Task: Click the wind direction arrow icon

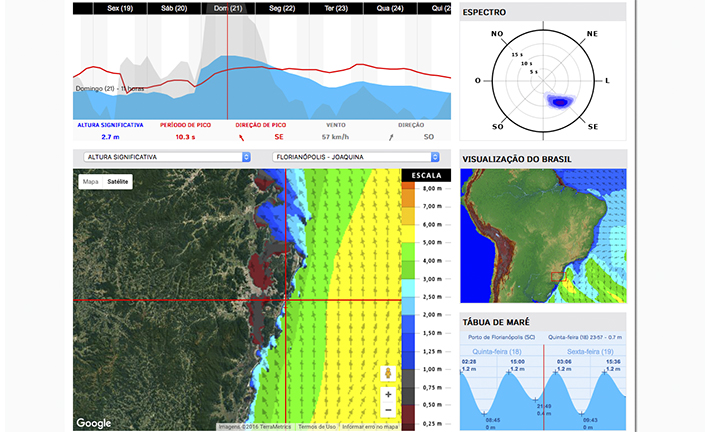Action: click(x=391, y=137)
